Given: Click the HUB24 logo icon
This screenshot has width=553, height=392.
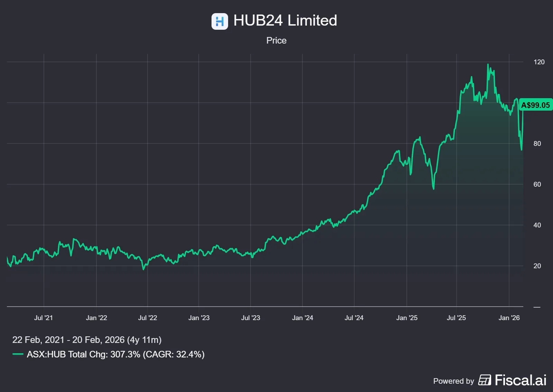Looking at the screenshot, I should (x=219, y=21).
